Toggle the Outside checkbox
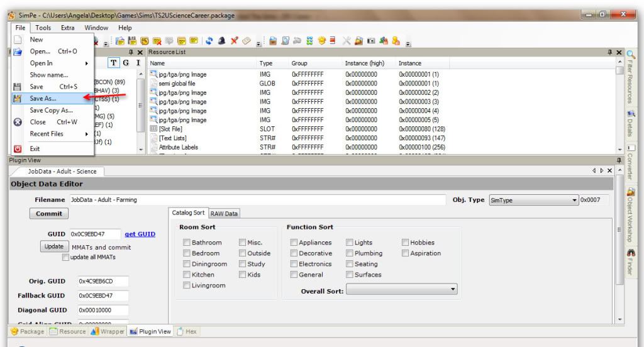Screen dimensions: 644x347 click(242, 253)
